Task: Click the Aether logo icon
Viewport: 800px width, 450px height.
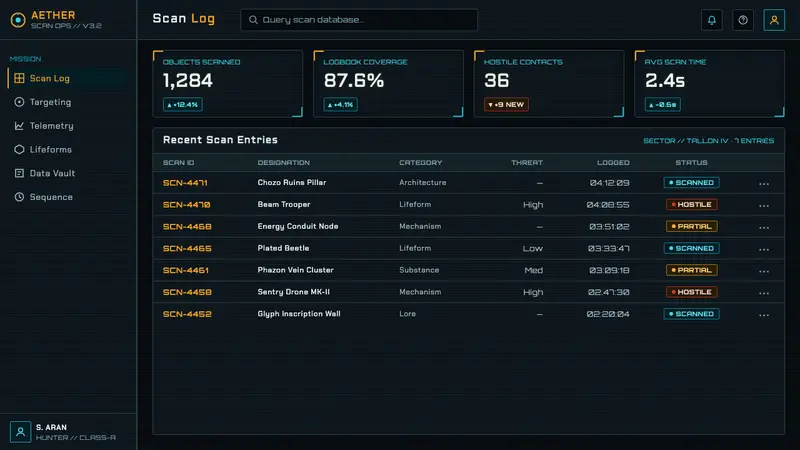Action: [x=18, y=20]
